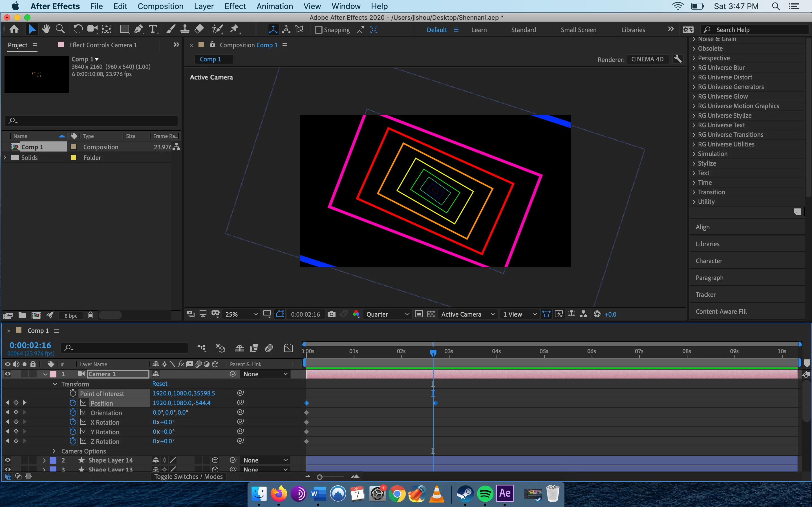Click Reset link for Transform
812x507 pixels.
coord(160,384)
